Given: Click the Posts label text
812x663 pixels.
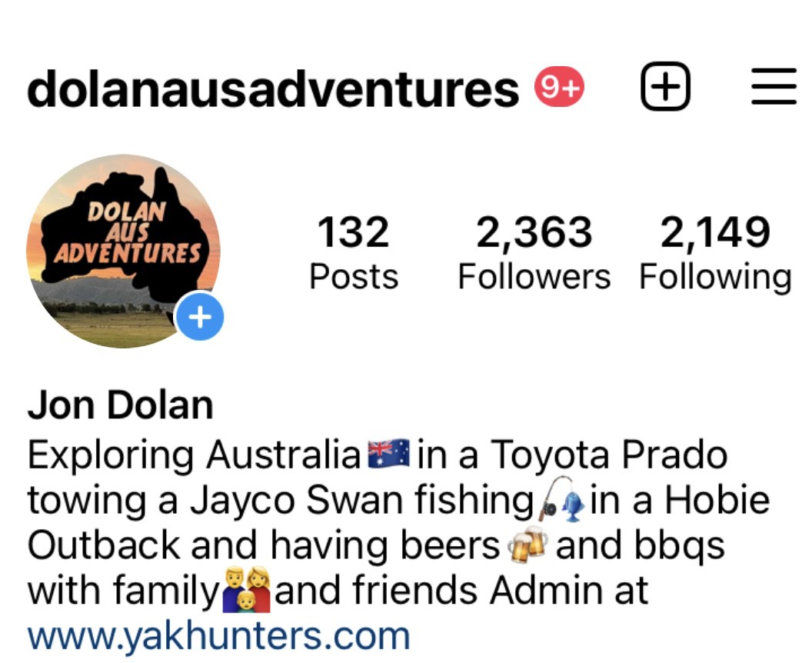Looking at the screenshot, I should click(354, 277).
